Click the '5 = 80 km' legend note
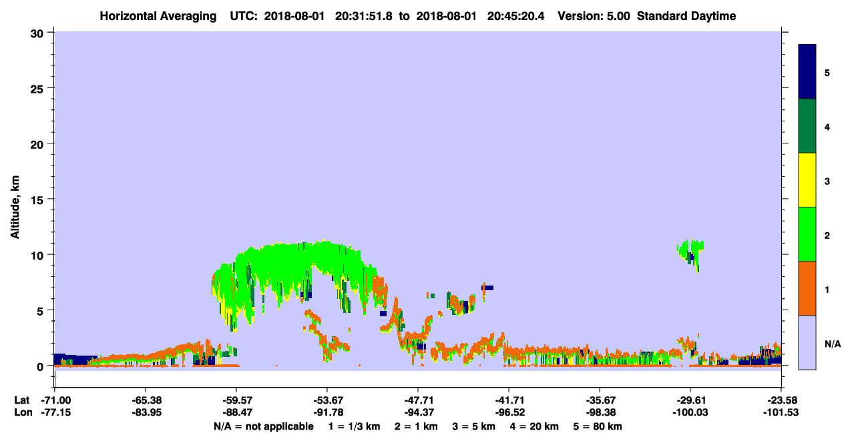 598,426
